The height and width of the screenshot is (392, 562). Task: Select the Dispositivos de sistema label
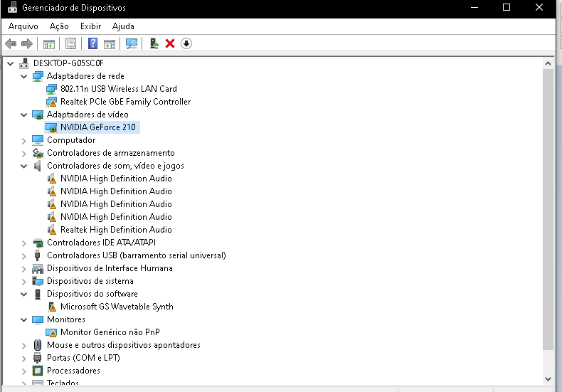pyautogui.click(x=90, y=281)
